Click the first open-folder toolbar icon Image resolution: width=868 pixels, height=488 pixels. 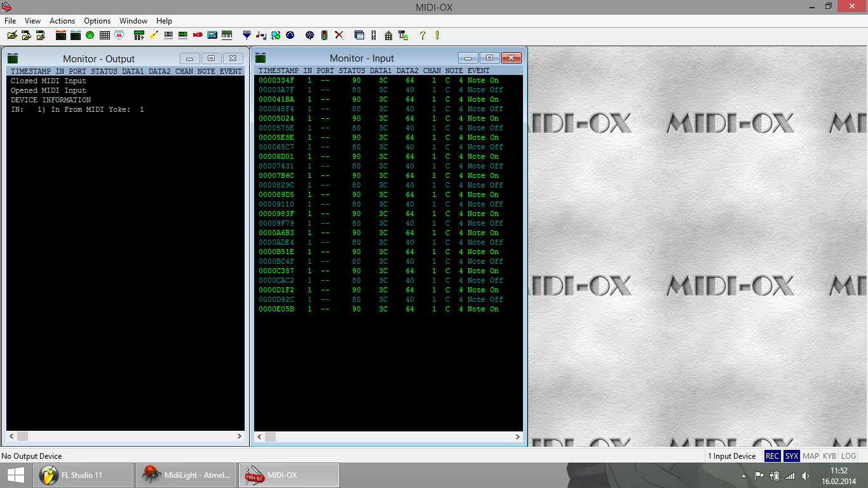coord(13,36)
